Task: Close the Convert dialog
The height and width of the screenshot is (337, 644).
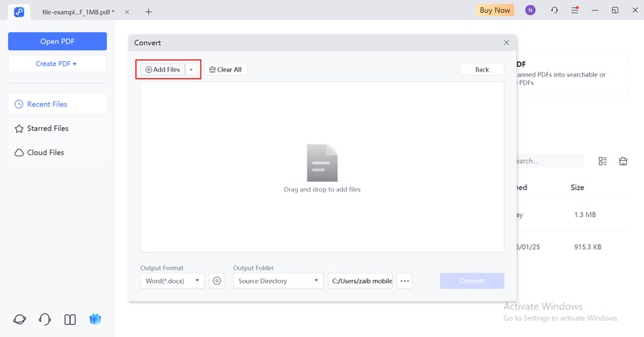Action: (x=506, y=43)
